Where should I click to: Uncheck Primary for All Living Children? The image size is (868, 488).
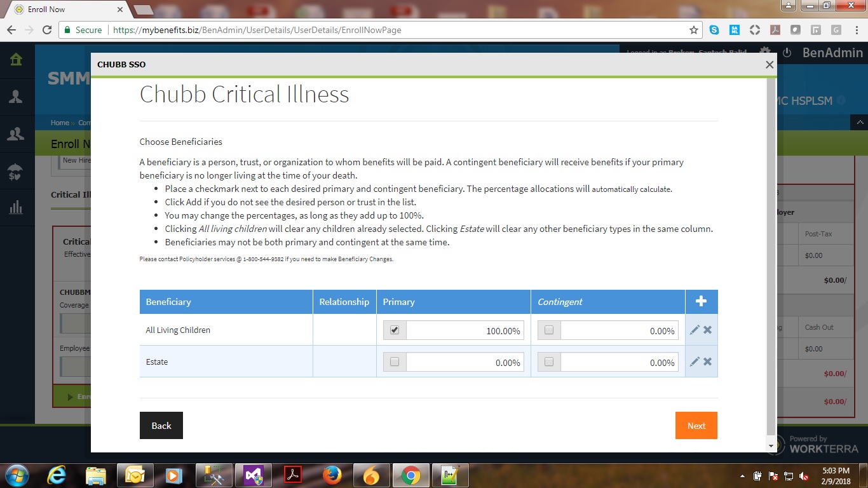[x=395, y=330]
